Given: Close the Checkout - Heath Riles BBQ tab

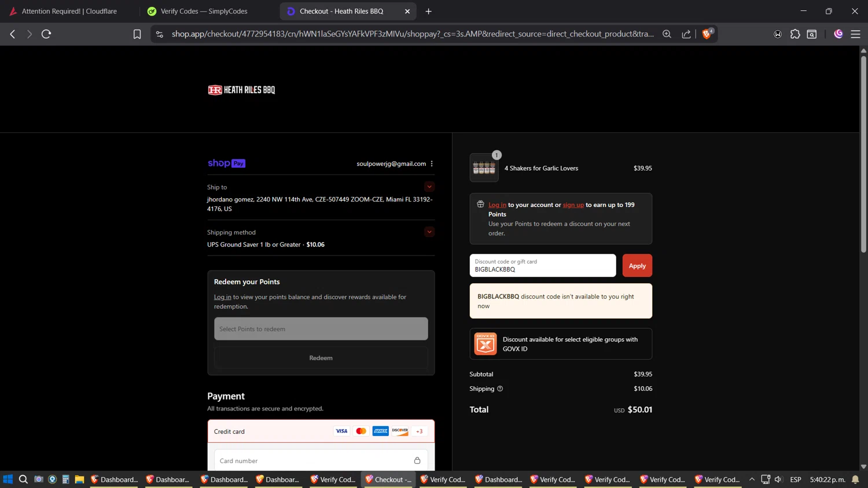Looking at the screenshot, I should (407, 11).
